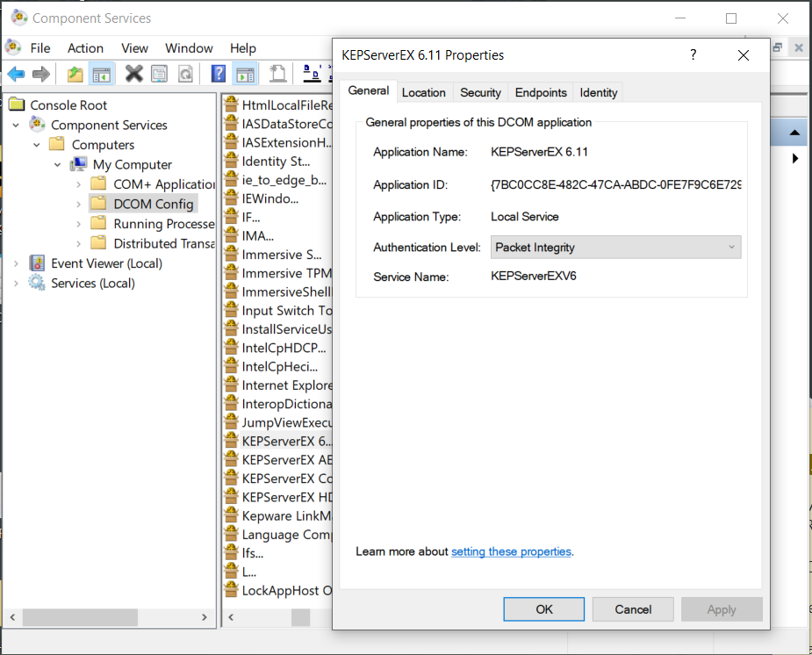Expand the DCOM Config node

pyautogui.click(x=78, y=204)
